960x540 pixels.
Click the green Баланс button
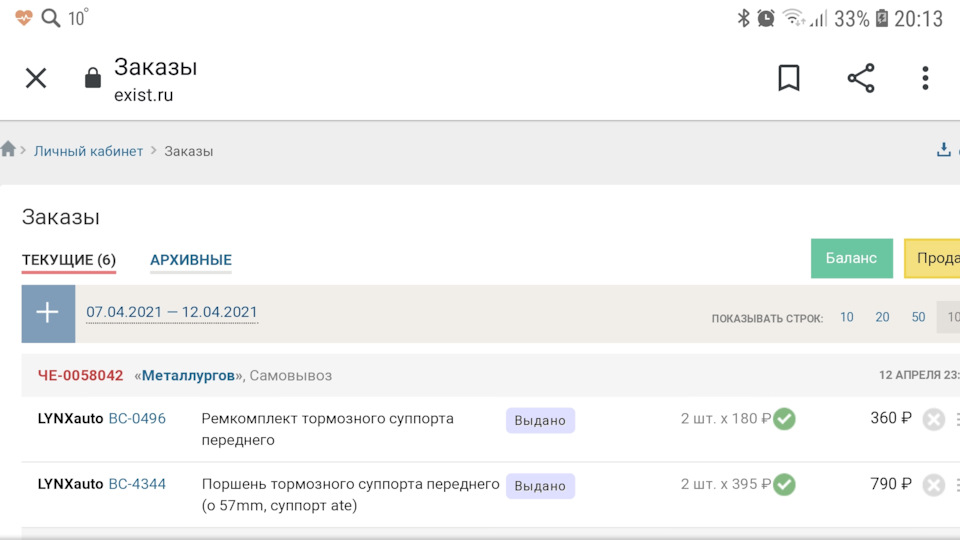click(x=851, y=258)
